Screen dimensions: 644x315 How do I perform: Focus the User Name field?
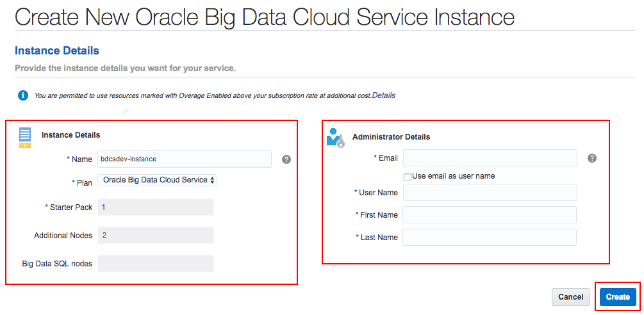coord(490,193)
